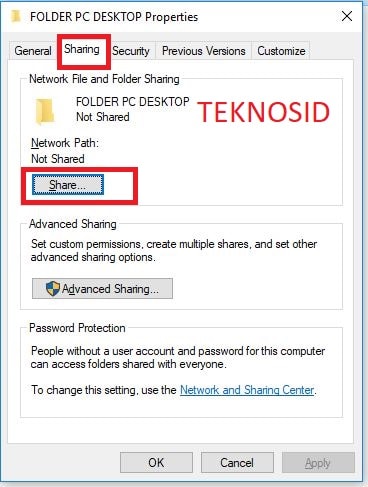Click the greyed-out Apply button
Screen dimensions: 368x487
click(318, 462)
